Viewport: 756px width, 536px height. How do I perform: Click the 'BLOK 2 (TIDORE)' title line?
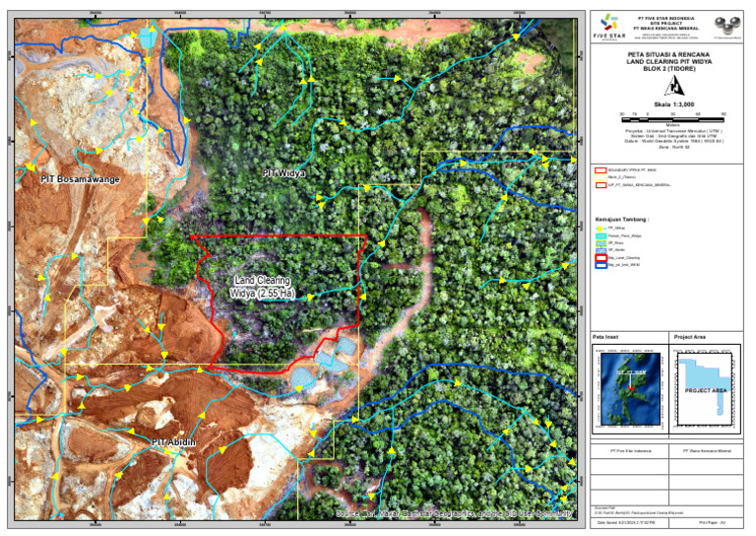pos(669,69)
